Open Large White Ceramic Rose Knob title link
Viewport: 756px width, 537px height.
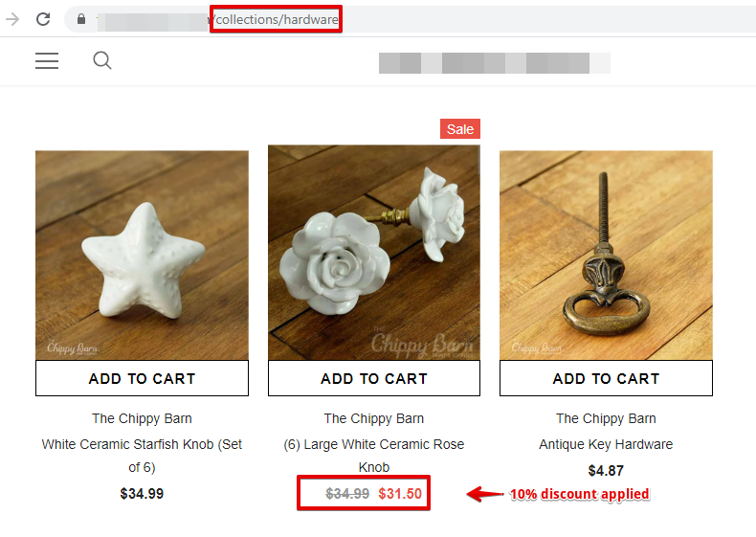[x=374, y=456]
